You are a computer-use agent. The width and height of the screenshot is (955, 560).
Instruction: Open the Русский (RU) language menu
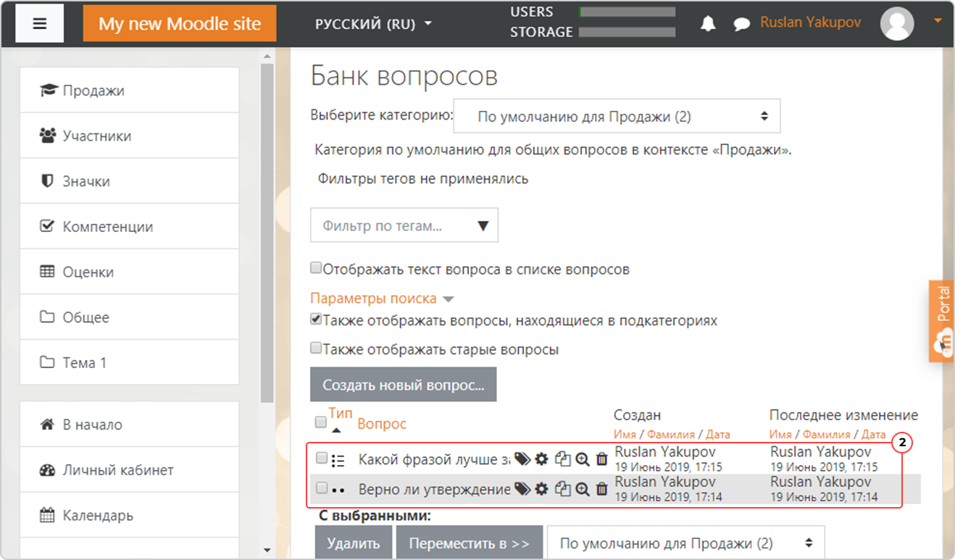click(x=373, y=24)
